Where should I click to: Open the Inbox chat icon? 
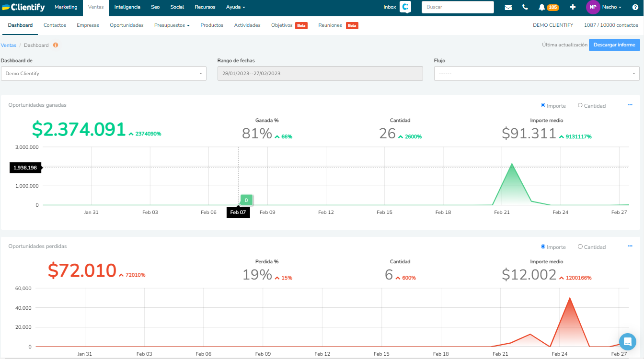coord(405,7)
